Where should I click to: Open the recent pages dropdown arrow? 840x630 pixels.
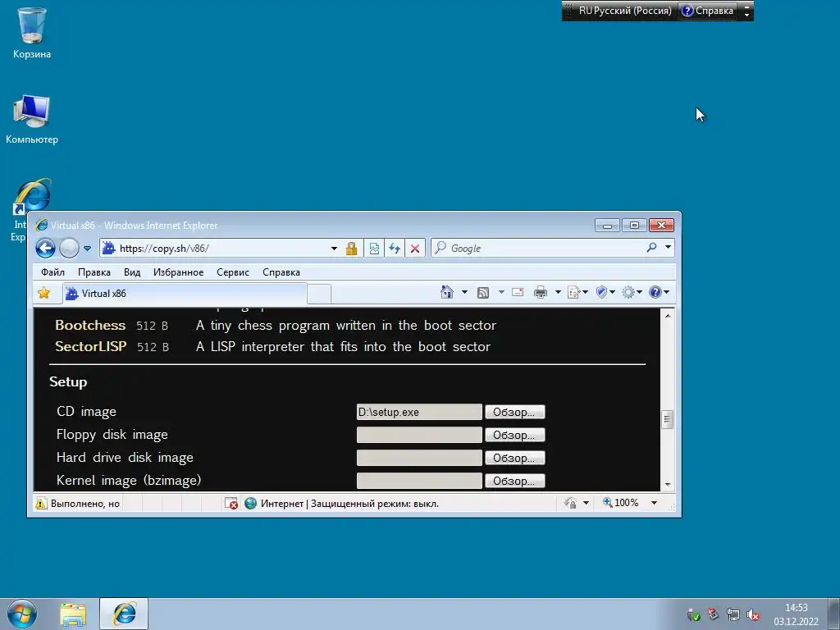pos(87,249)
